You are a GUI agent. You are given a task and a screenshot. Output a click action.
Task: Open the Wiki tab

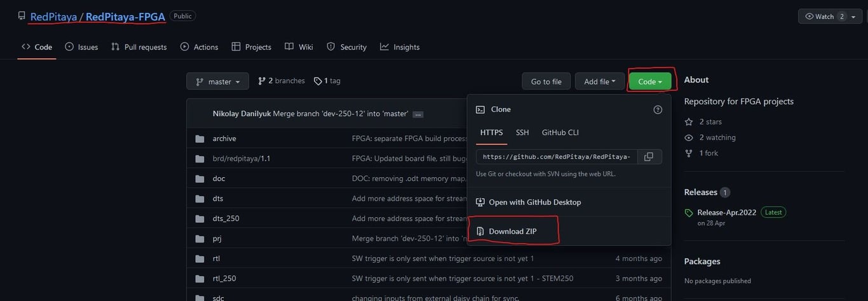click(x=299, y=47)
